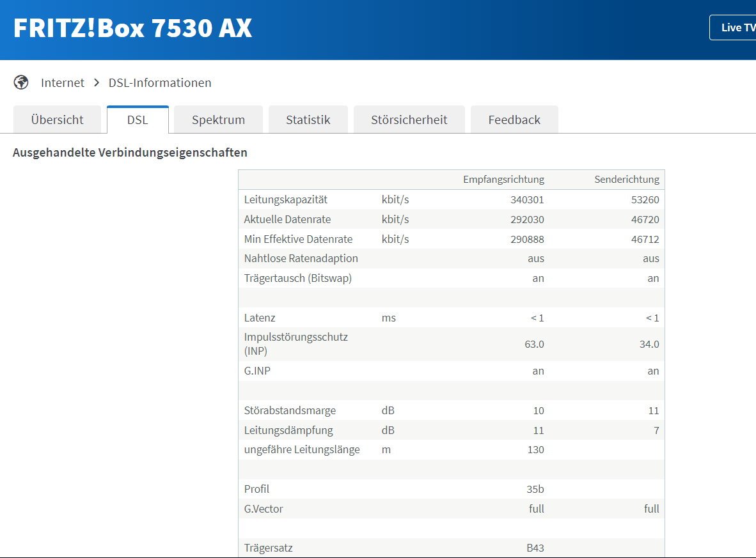Click the Leitungsdämpfung label
This screenshot has width=756, height=558.
288,430
